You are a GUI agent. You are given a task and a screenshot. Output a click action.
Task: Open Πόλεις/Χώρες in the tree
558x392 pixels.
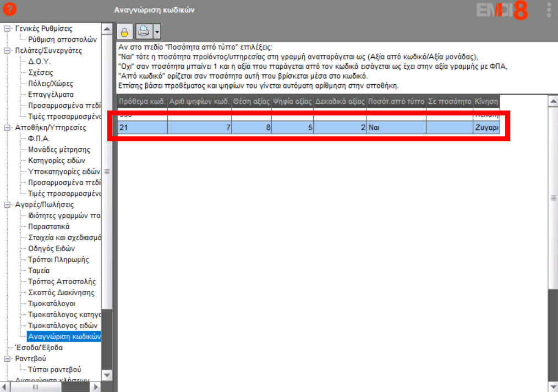point(51,84)
